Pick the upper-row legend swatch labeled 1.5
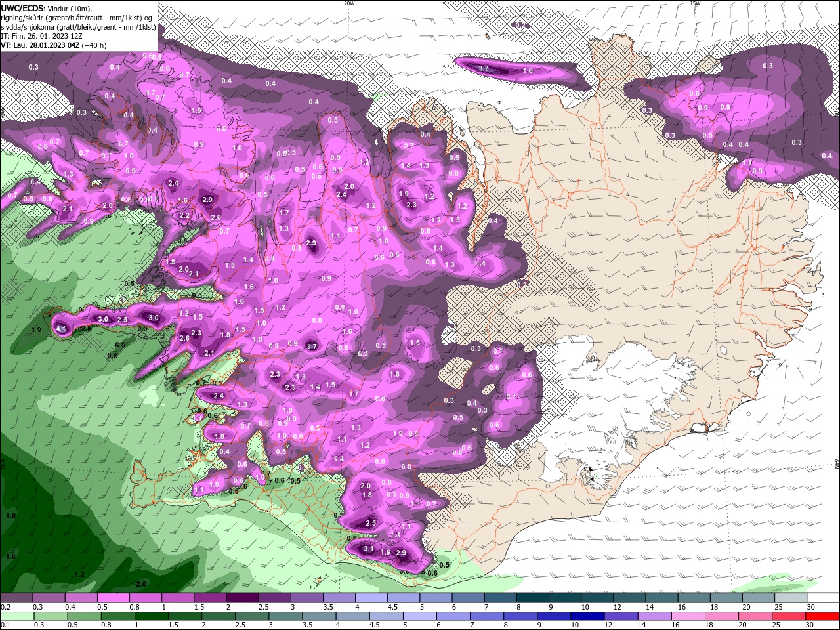This screenshot has height=630, width=840. tap(210, 598)
